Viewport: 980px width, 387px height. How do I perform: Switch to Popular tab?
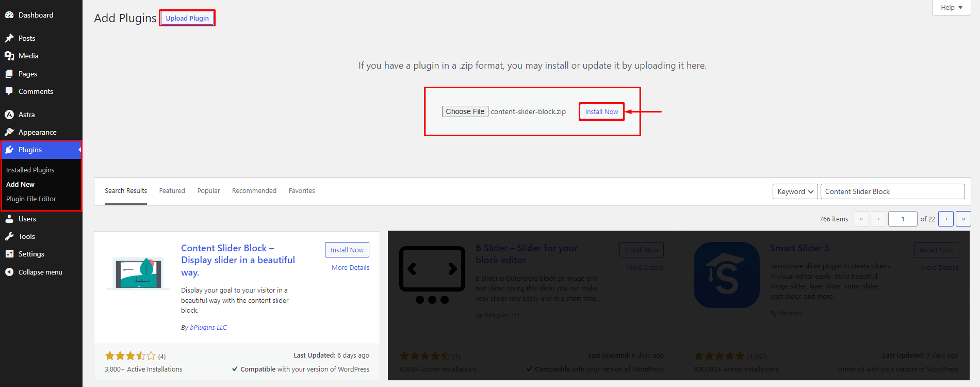pos(208,191)
